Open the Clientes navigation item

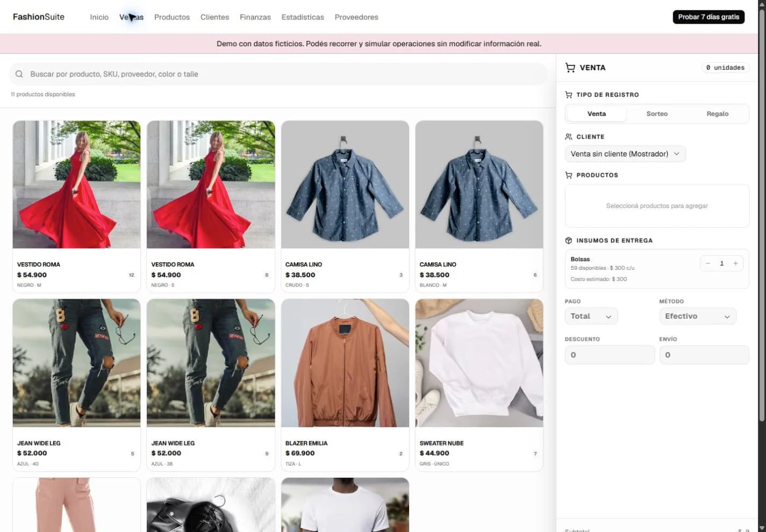click(x=215, y=17)
